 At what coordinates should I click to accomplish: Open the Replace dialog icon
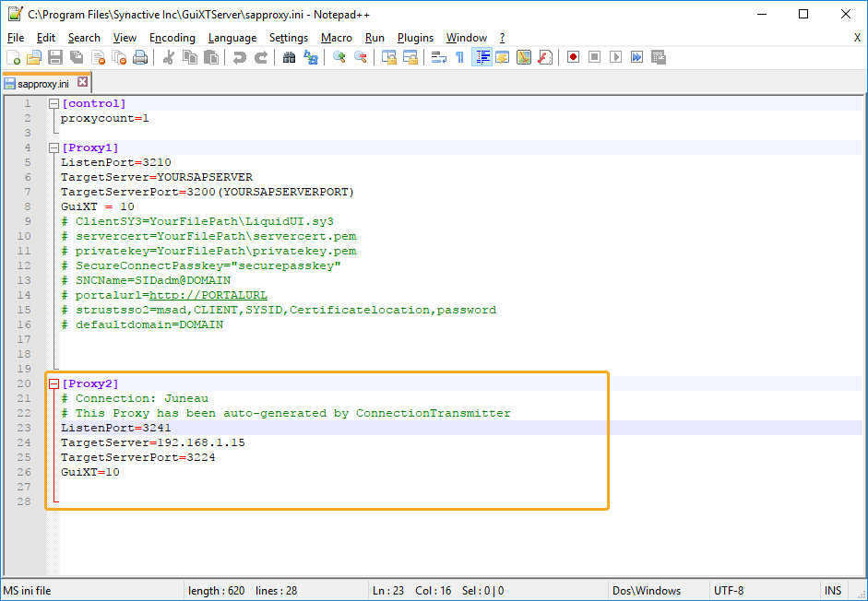(311, 57)
